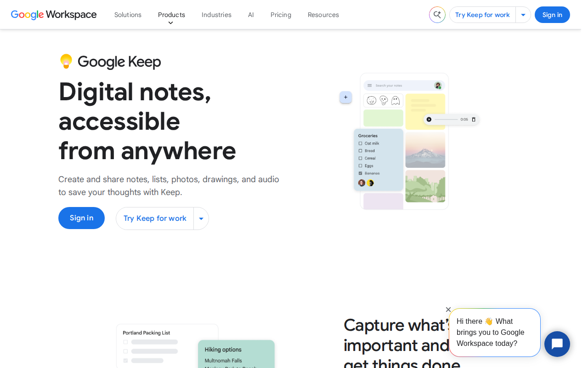This screenshot has height=368, width=588.
Task: Click the large Sign in button under the headline
Action: pyautogui.click(x=81, y=218)
